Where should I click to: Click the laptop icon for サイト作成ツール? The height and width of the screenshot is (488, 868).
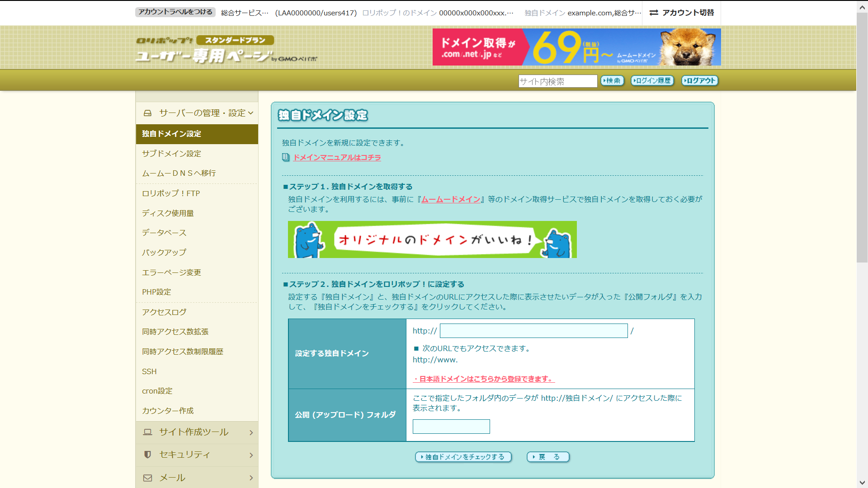[x=147, y=432]
